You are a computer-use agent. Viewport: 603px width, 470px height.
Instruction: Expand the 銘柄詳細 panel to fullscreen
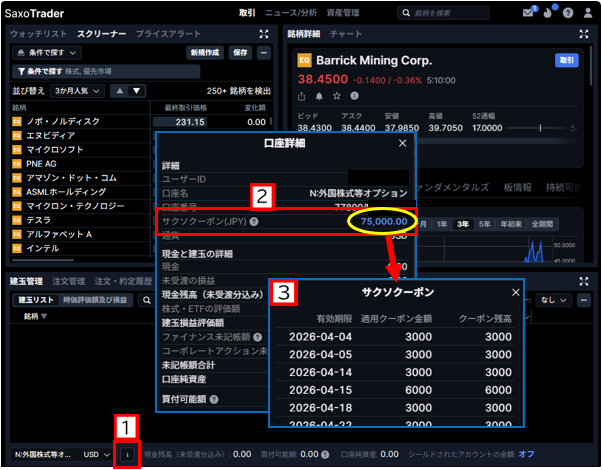coord(584,34)
